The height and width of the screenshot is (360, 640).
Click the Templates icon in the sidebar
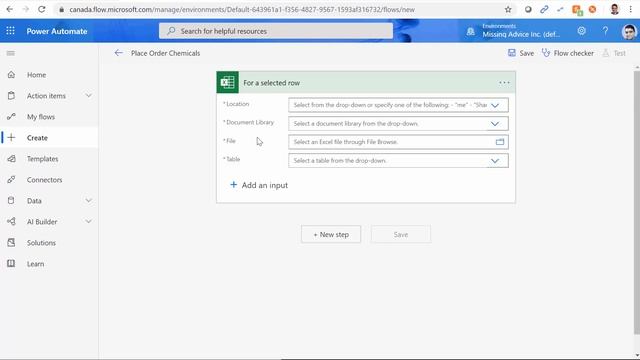click(11, 159)
